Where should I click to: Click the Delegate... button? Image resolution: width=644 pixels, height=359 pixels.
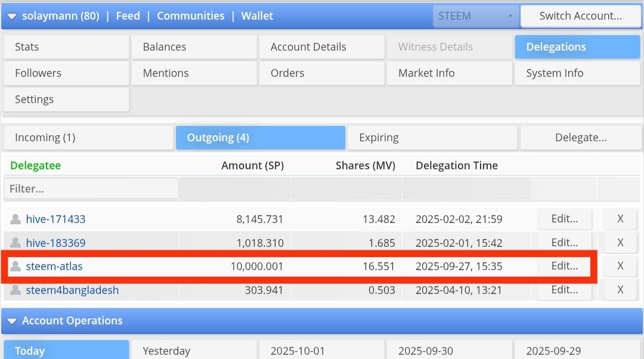point(581,138)
